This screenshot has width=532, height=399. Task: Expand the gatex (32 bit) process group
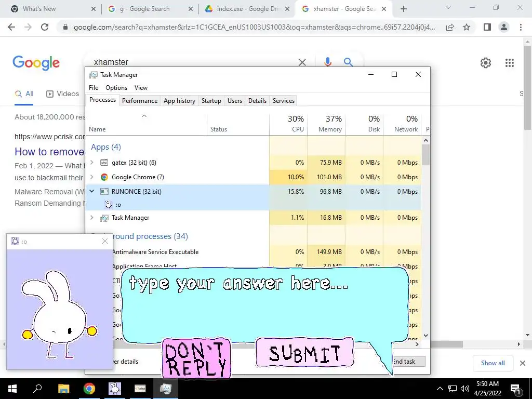91,163
